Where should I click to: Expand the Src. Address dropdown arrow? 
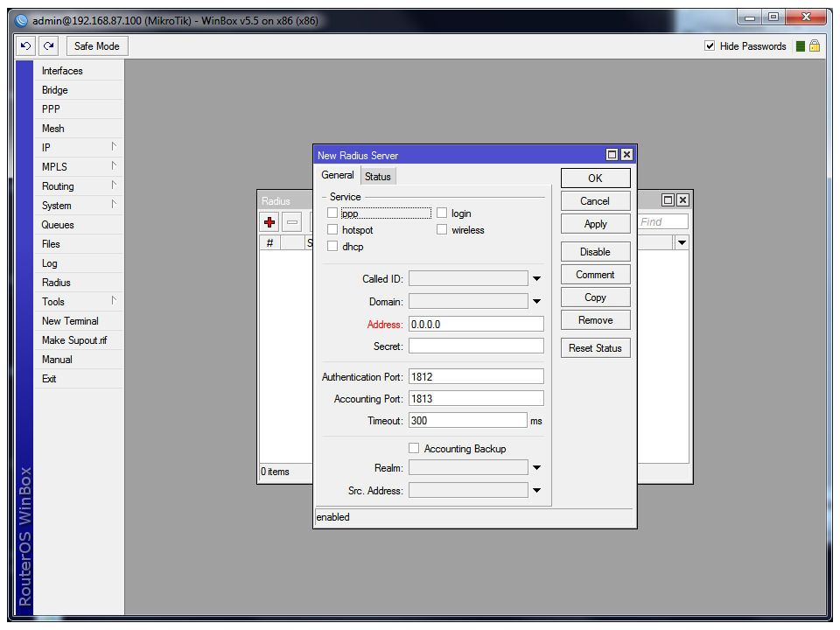pos(536,491)
